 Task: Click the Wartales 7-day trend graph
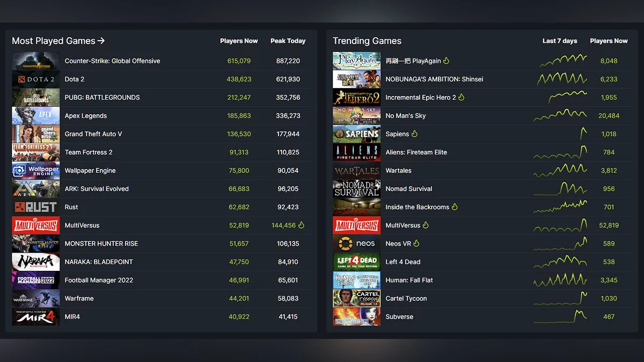click(560, 171)
